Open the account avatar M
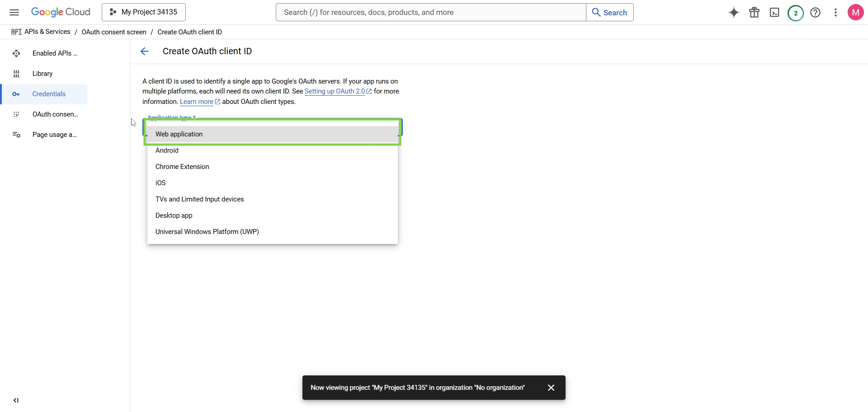 pyautogui.click(x=856, y=12)
